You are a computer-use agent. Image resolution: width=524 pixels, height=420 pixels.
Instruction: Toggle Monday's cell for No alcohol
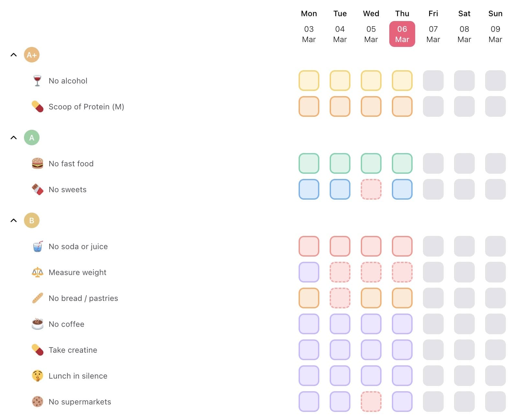coord(309,81)
